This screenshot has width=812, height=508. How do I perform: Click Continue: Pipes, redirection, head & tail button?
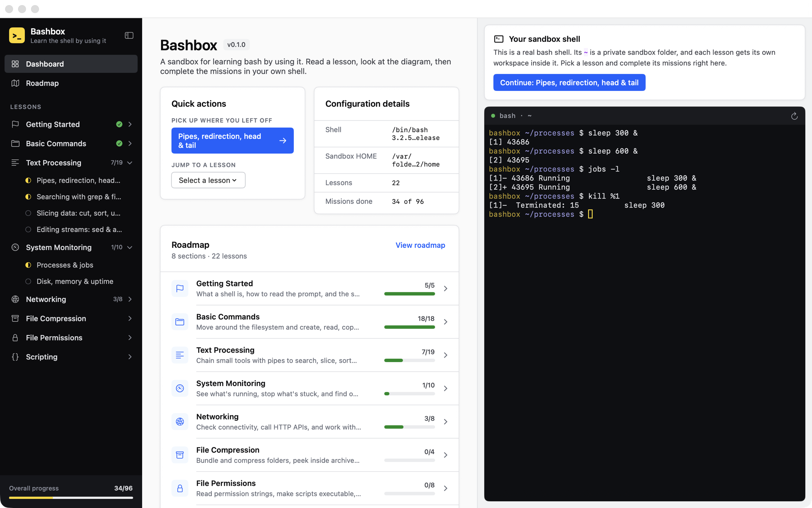tap(569, 82)
